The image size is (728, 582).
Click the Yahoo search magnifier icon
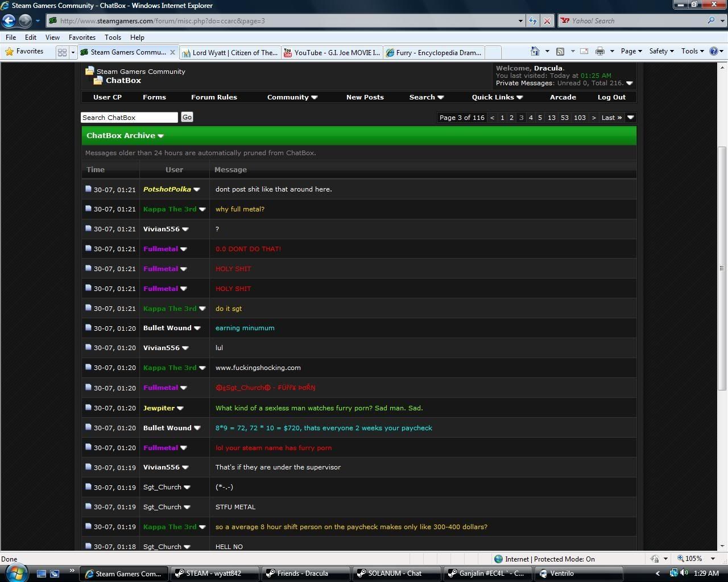click(x=711, y=21)
